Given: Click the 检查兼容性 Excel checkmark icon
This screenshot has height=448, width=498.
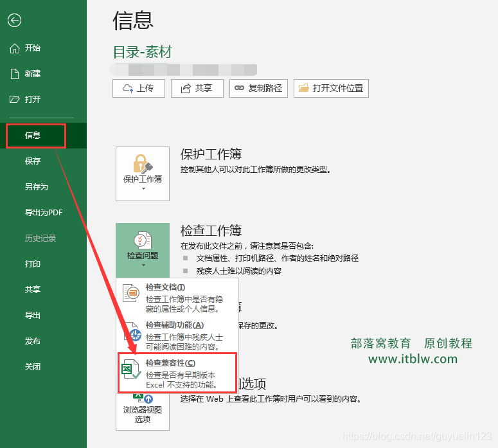Looking at the screenshot, I should point(131,369).
